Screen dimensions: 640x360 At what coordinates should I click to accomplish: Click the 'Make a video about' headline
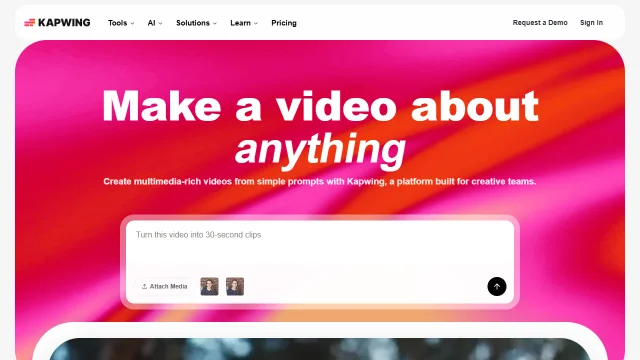pyautogui.click(x=320, y=106)
